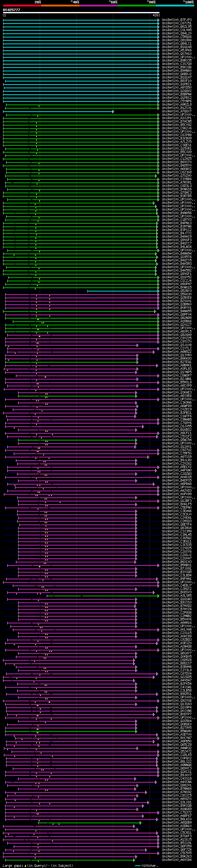Viewport: 197px width, 868px height.
Task: Open the UniRef100_A7QGX7 hit
Action: point(177,111)
